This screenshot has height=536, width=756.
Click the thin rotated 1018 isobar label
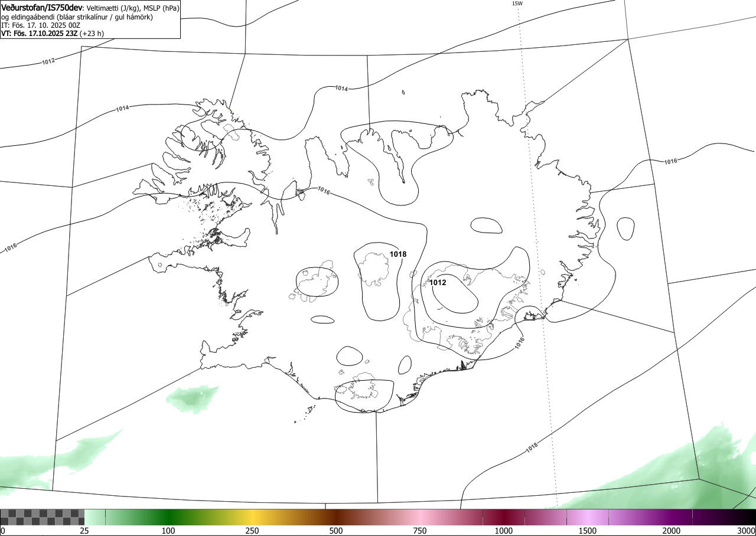click(x=532, y=449)
